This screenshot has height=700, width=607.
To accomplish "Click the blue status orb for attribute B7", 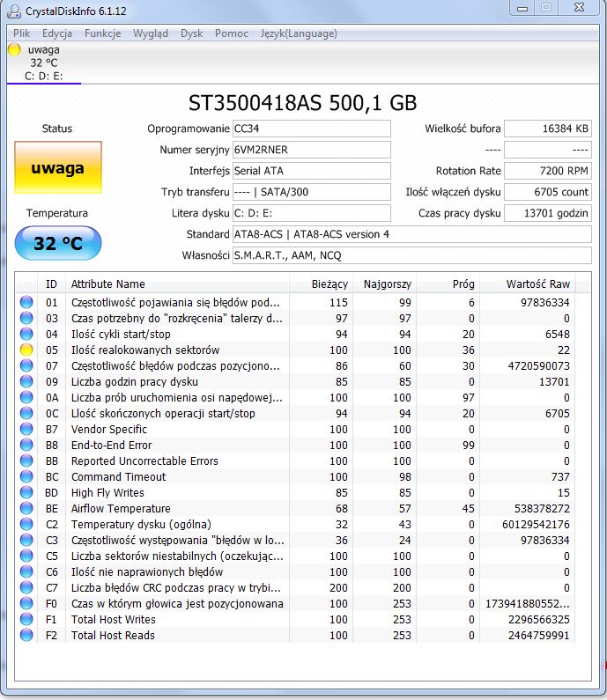I will coord(26,429).
